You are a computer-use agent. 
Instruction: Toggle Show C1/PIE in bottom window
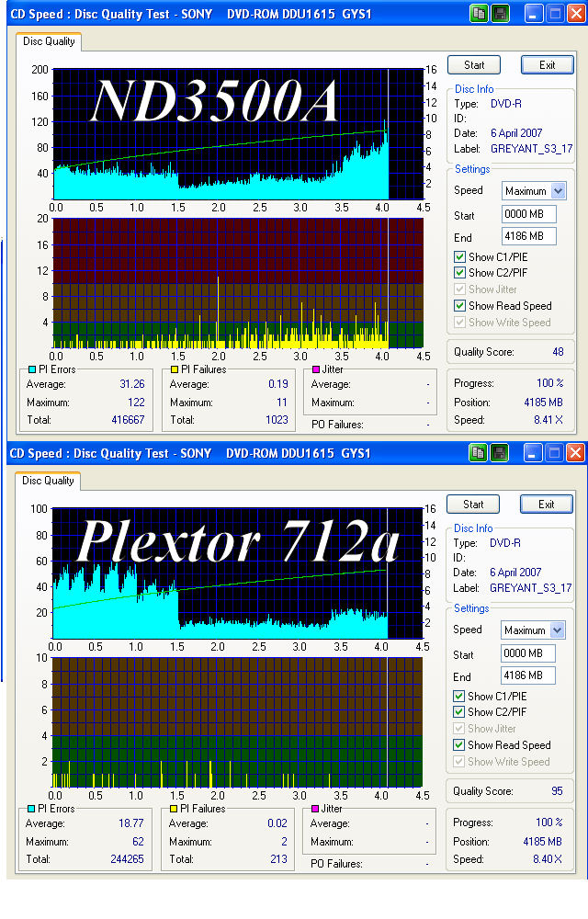point(459,697)
